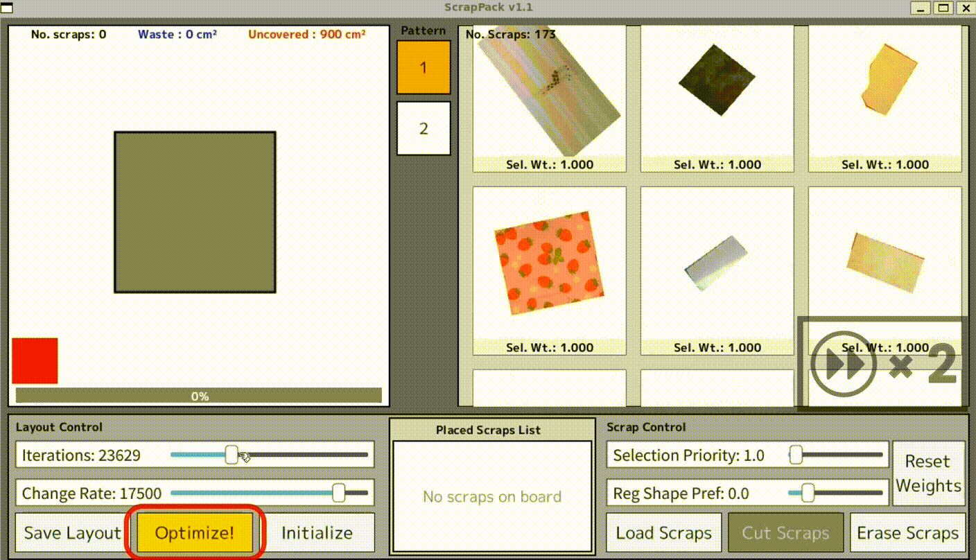Pick the dark olive square scrap

click(717, 82)
